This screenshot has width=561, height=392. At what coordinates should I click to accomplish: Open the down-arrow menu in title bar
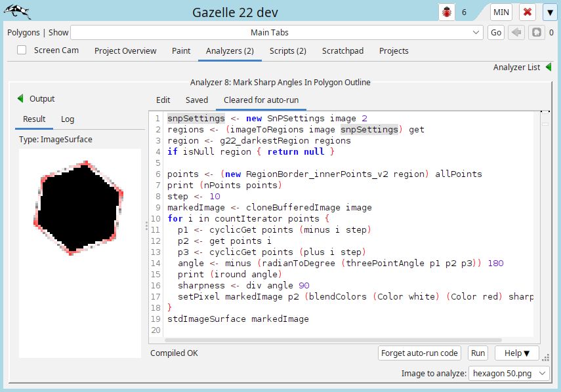coord(549,12)
